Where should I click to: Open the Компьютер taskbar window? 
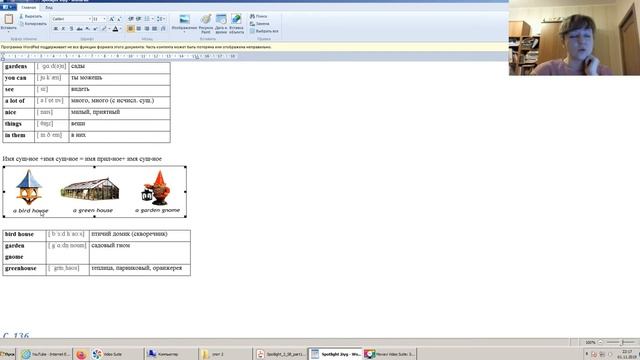tap(171, 354)
